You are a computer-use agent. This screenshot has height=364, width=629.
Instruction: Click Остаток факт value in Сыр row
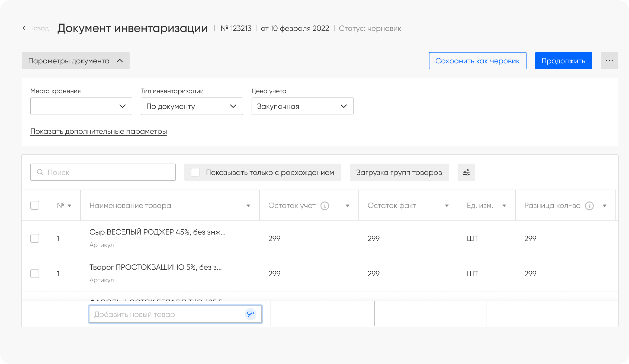pos(374,238)
